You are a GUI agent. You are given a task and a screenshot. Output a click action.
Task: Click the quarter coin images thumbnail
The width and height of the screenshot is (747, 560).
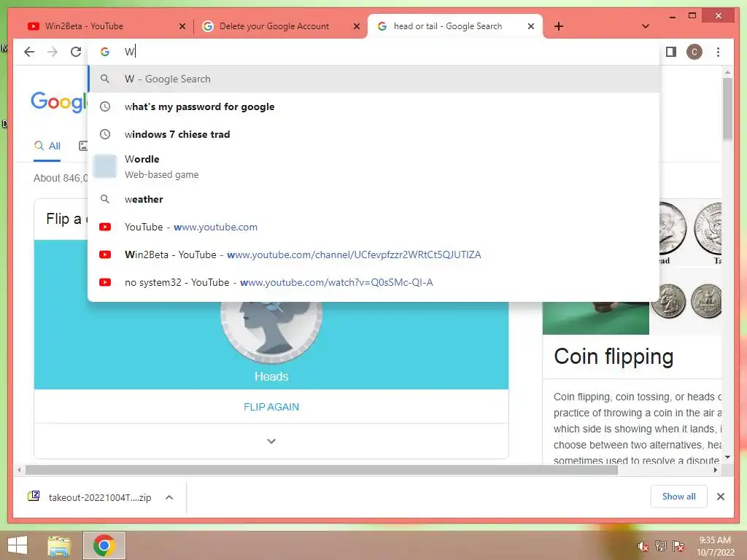click(686, 301)
